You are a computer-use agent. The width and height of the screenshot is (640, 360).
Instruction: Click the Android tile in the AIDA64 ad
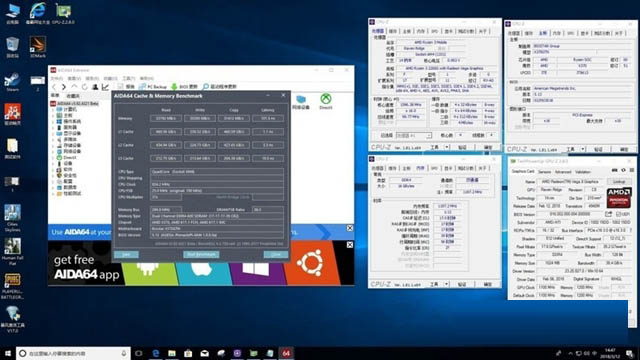tap(149, 273)
